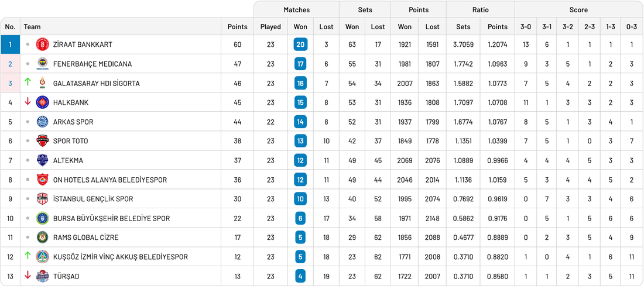Click Ziraat Bankkart's blue 20 wins badge
The image size is (644, 289).
(x=300, y=44)
